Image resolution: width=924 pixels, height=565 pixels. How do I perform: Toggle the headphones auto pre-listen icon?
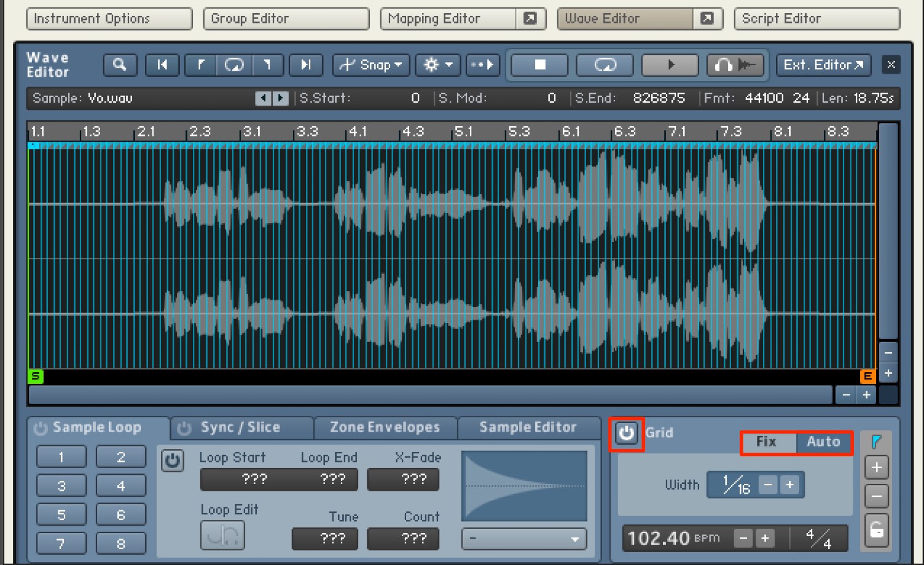tap(735, 65)
